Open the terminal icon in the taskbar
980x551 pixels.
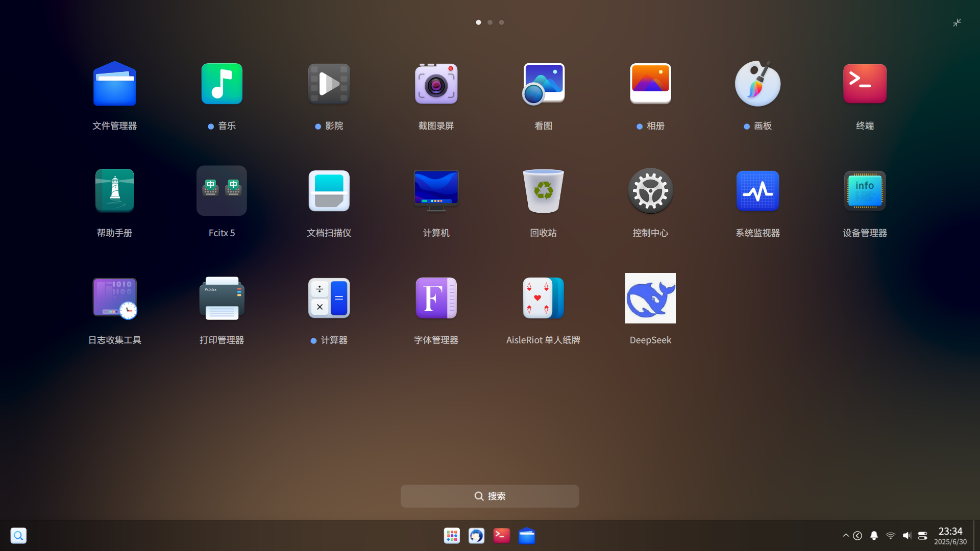[x=501, y=536]
